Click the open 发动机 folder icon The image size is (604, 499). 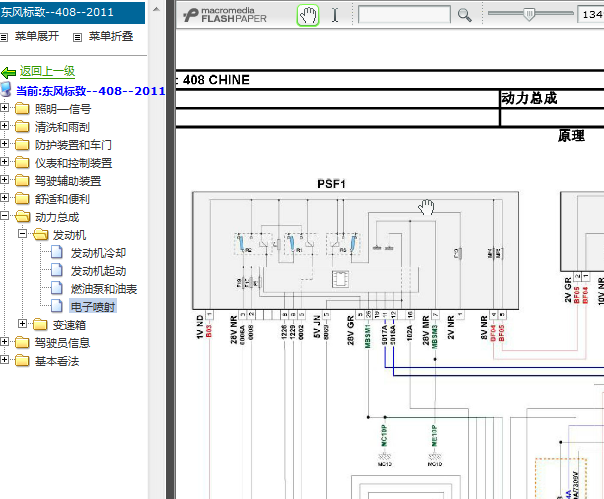coord(41,235)
